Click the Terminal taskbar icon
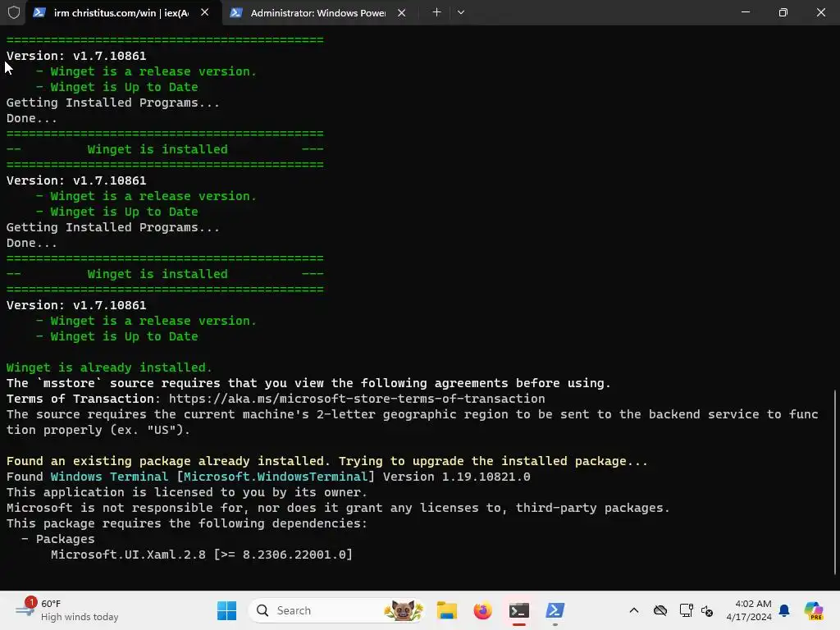This screenshot has height=630, width=840. point(519,610)
